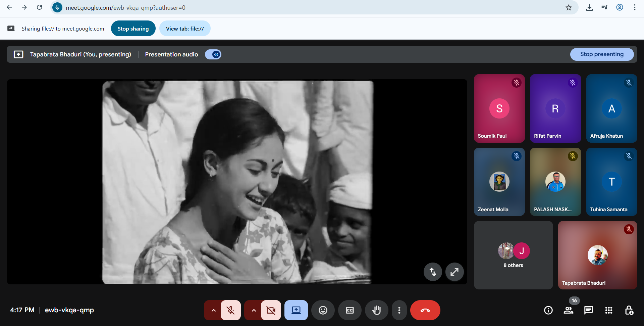
Task: Expand audio settings arrow beside microphone
Action: pyautogui.click(x=213, y=310)
